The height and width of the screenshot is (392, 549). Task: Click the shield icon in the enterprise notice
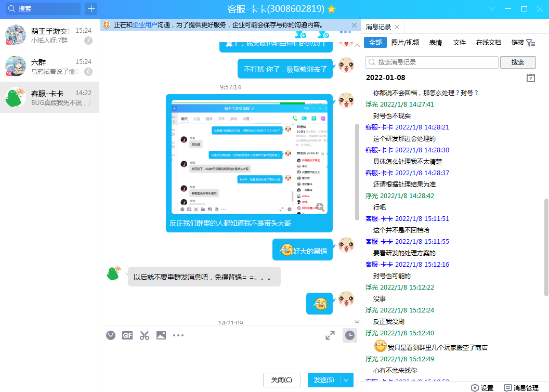click(107, 25)
